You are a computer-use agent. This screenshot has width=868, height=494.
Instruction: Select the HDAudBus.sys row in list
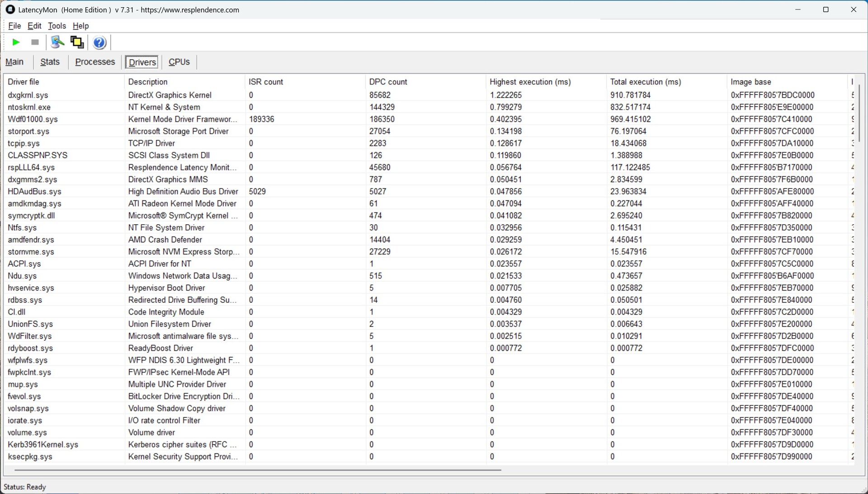coord(34,192)
